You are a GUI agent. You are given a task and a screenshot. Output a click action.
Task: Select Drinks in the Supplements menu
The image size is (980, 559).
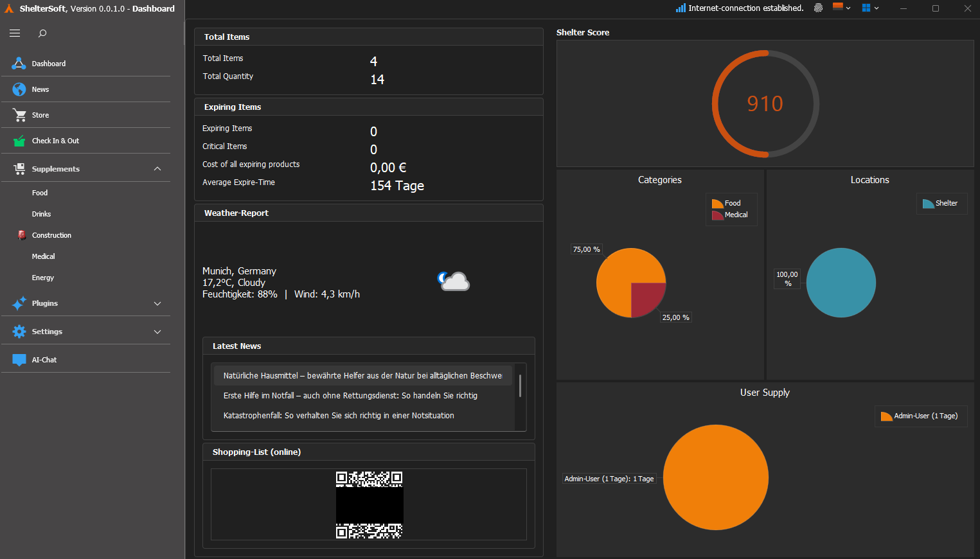point(41,214)
